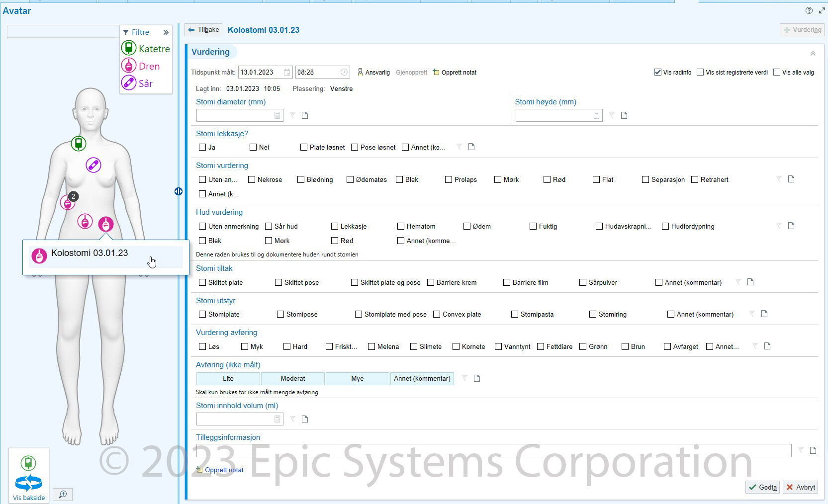Select the Katetre filter icon
Image resolution: width=828 pixels, height=504 pixels.
129,48
